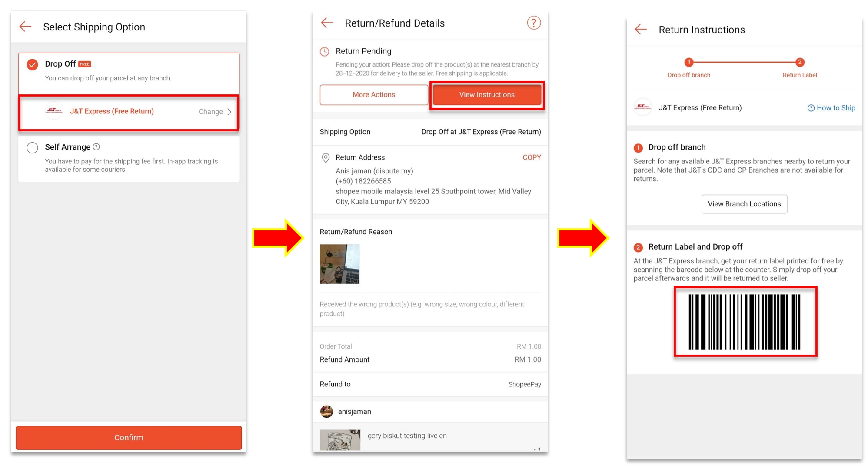Copy the return address using COPY
This screenshot has width=868, height=466.
pos(532,157)
